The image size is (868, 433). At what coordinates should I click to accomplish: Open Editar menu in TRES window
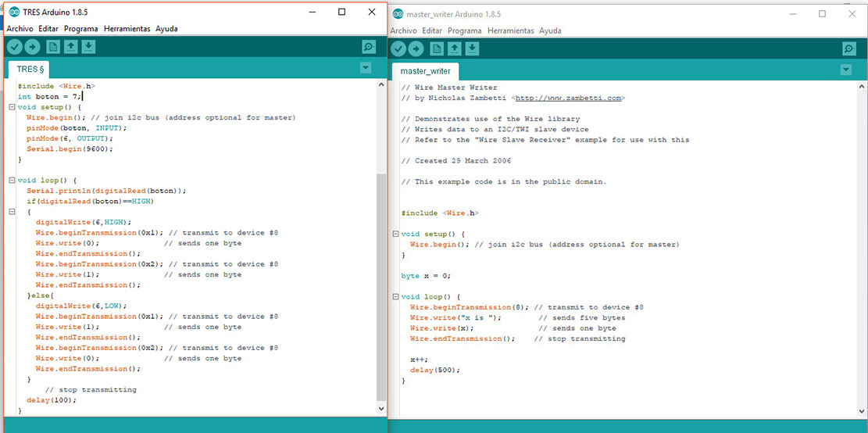48,29
